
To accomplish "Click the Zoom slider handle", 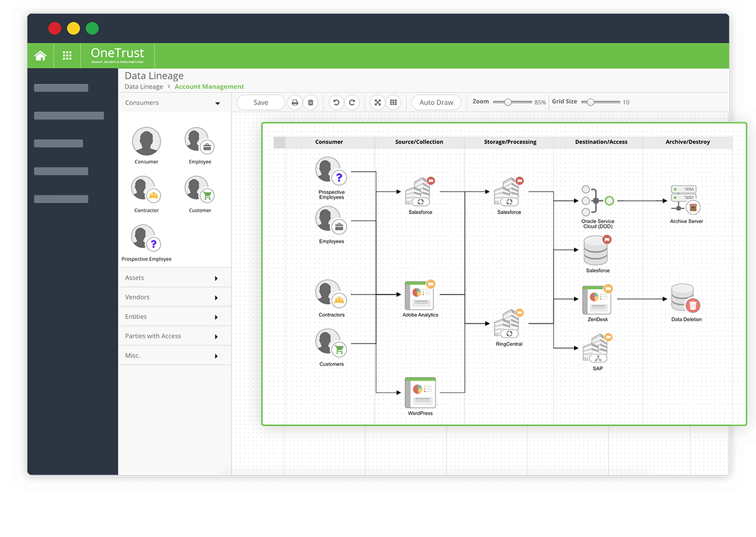I will pos(508,102).
